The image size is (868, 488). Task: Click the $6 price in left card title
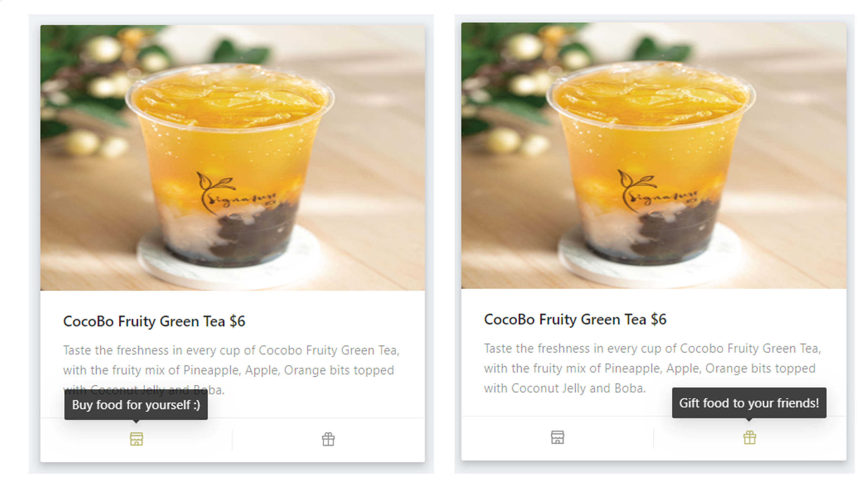pos(237,321)
